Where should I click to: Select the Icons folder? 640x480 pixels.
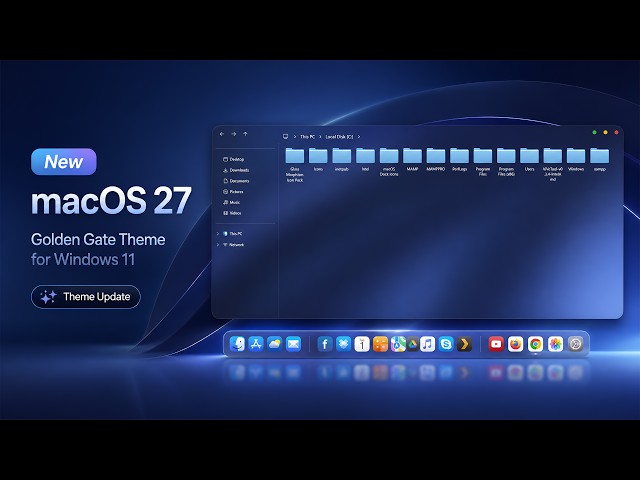pyautogui.click(x=318, y=160)
